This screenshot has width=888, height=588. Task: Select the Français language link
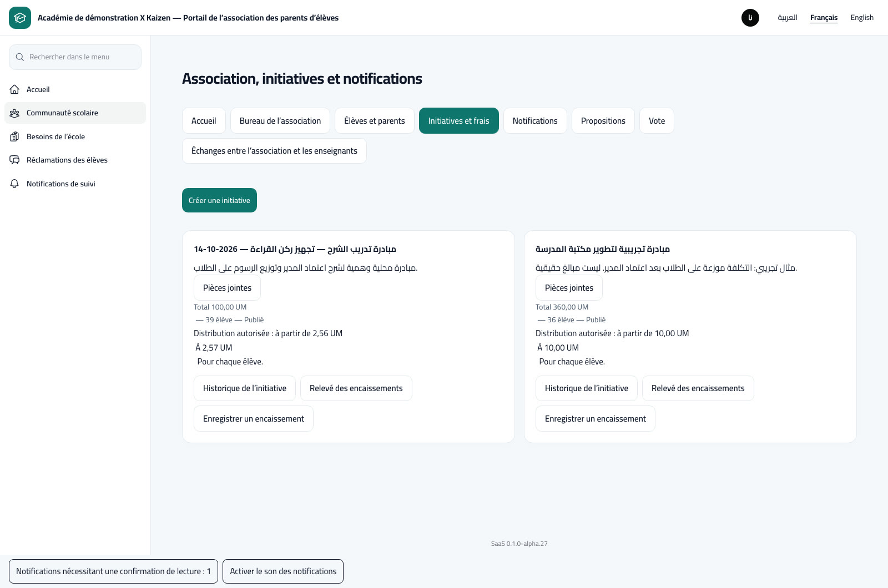(824, 18)
